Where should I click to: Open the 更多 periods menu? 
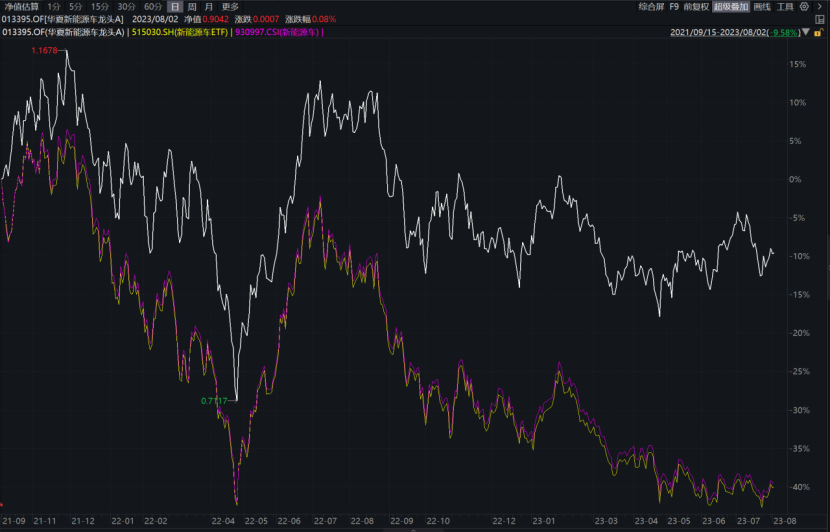tap(230, 6)
